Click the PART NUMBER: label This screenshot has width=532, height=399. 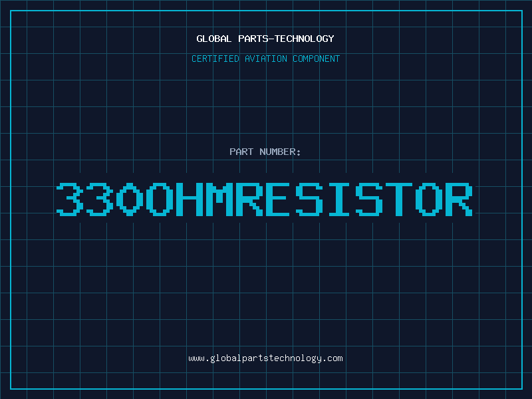coord(265,152)
